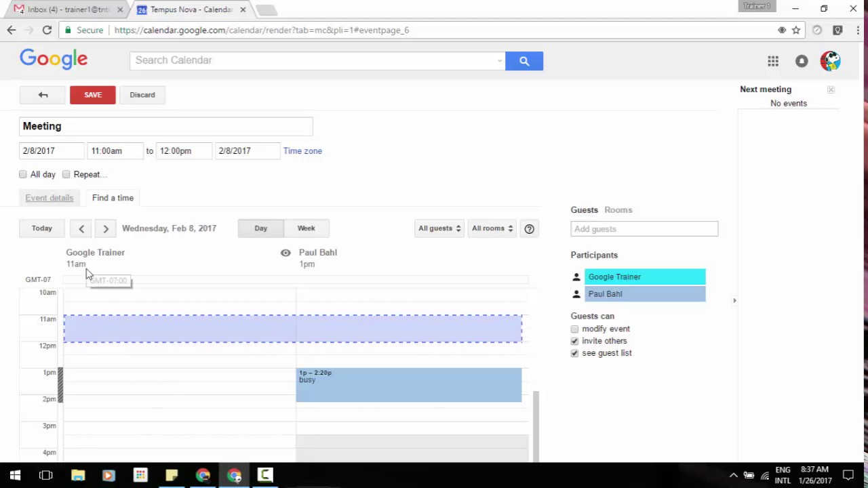Image resolution: width=868 pixels, height=488 pixels.
Task: Enable the All day checkbox
Action: [23, 174]
